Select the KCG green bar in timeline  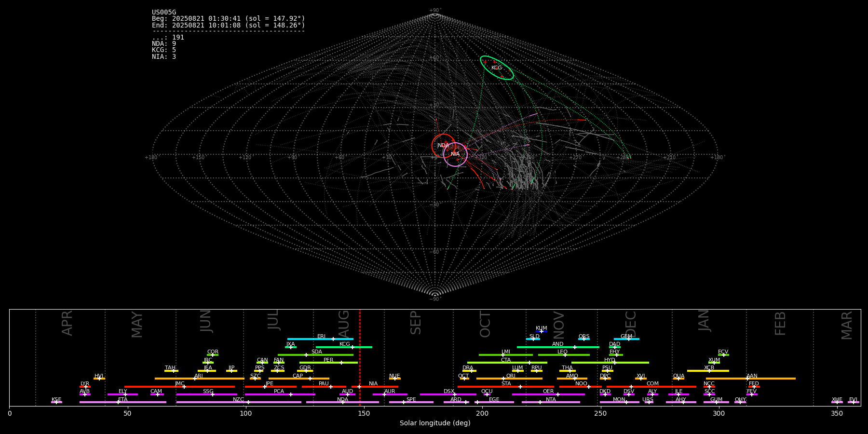click(x=344, y=347)
